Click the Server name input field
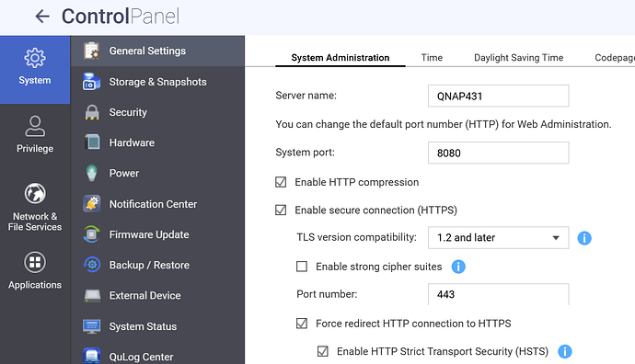 (x=498, y=96)
